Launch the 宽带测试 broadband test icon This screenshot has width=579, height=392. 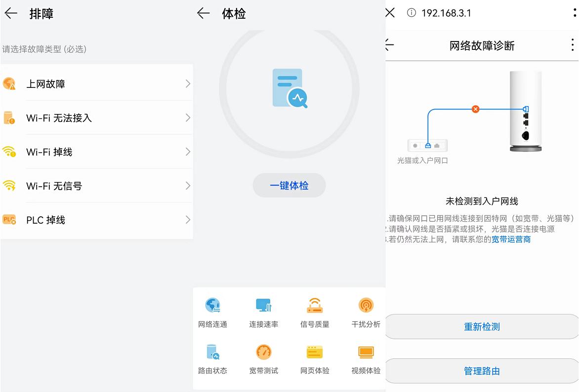[x=263, y=352]
